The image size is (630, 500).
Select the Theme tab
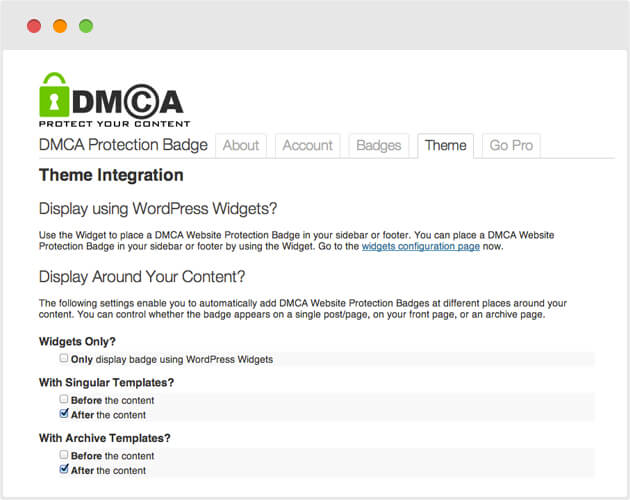pyautogui.click(x=446, y=145)
